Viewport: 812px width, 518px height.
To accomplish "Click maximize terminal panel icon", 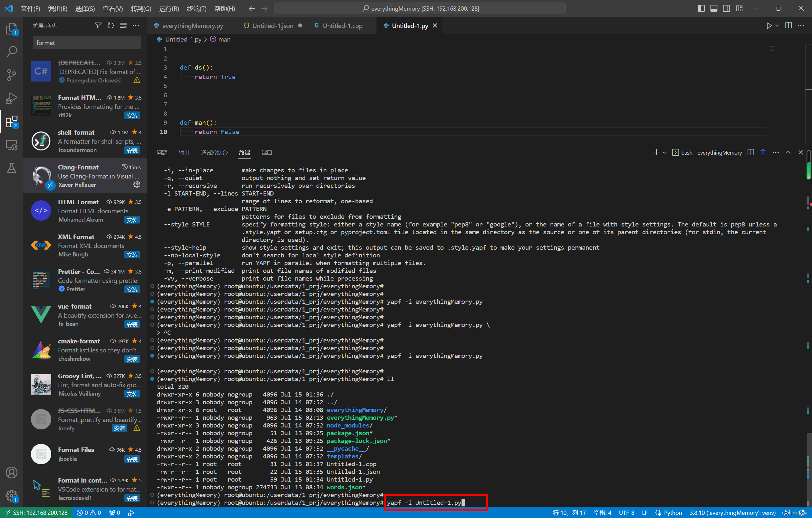I will pos(788,153).
